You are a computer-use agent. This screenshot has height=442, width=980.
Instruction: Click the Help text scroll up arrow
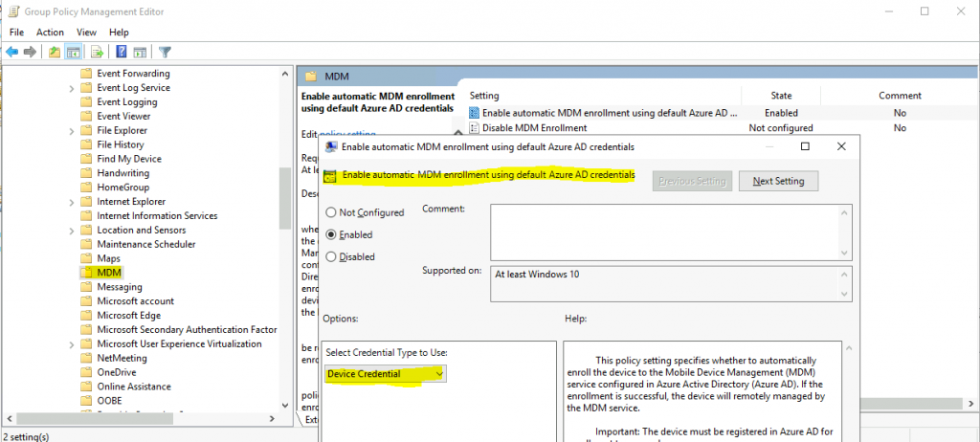coord(849,347)
